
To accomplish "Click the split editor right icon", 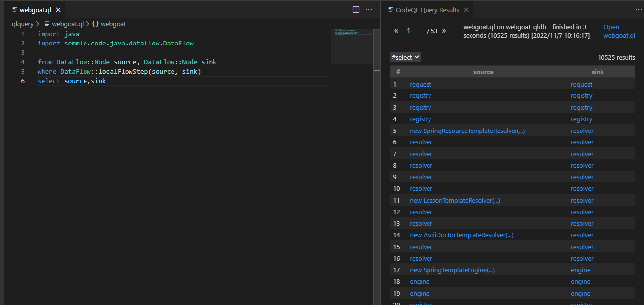I will tap(356, 10).
